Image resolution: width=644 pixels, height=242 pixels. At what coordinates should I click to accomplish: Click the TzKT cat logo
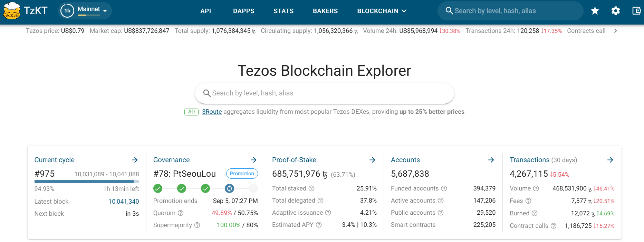(x=12, y=11)
